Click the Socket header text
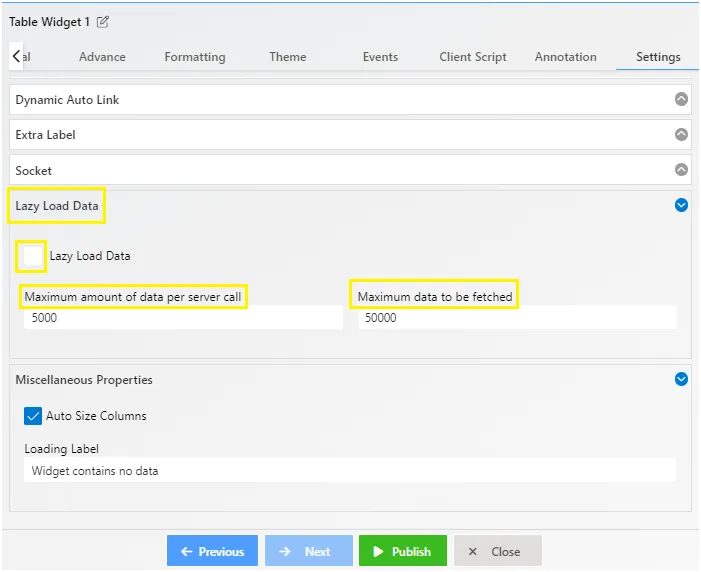 pyautogui.click(x=34, y=170)
